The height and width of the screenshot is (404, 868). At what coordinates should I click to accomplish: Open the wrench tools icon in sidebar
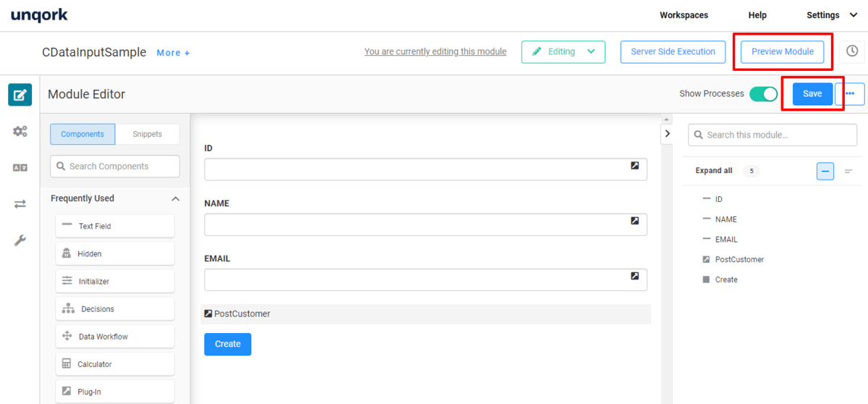click(x=20, y=240)
